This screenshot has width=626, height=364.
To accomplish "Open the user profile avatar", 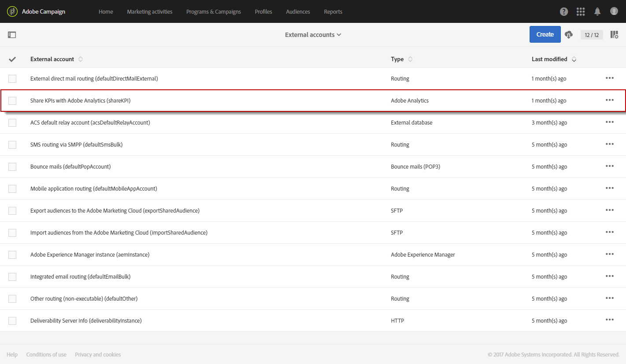I will tap(614, 11).
